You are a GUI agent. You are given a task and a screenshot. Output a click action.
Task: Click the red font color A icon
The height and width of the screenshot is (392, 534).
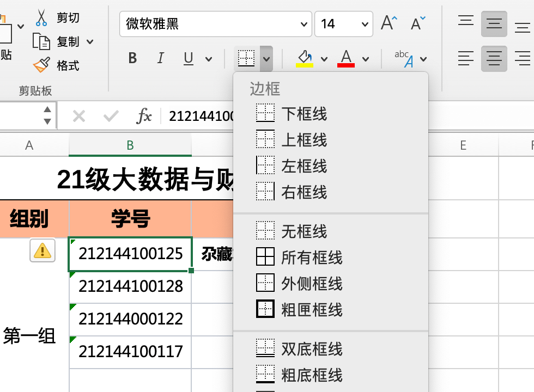[x=346, y=59]
